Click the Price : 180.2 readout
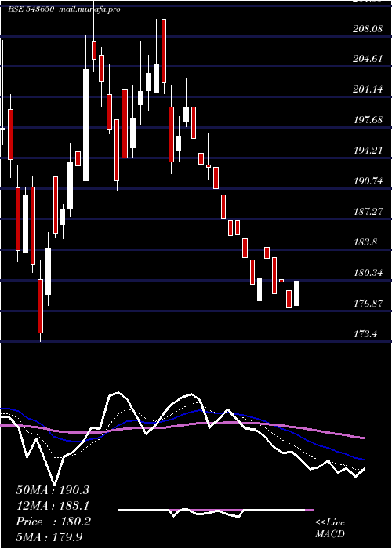 53,522
